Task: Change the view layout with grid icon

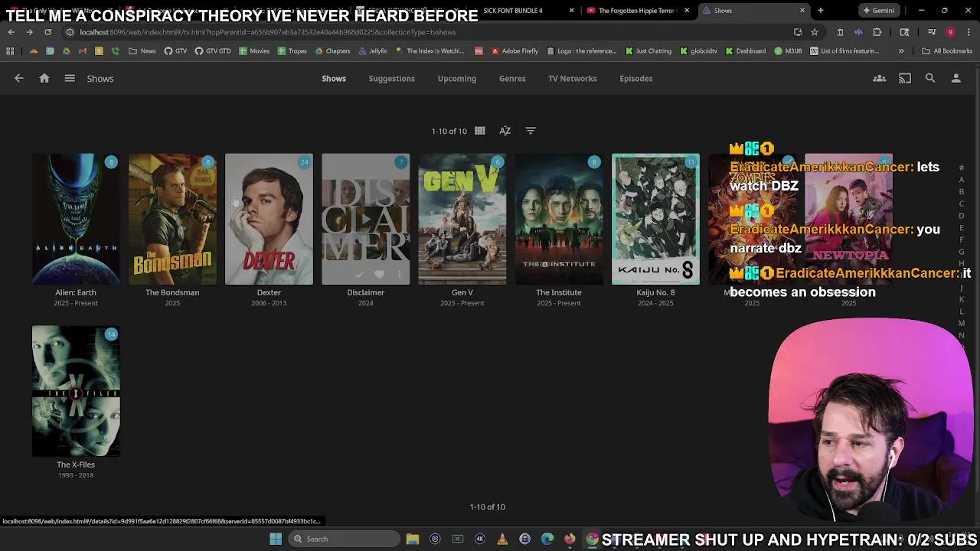Action: pyautogui.click(x=480, y=131)
